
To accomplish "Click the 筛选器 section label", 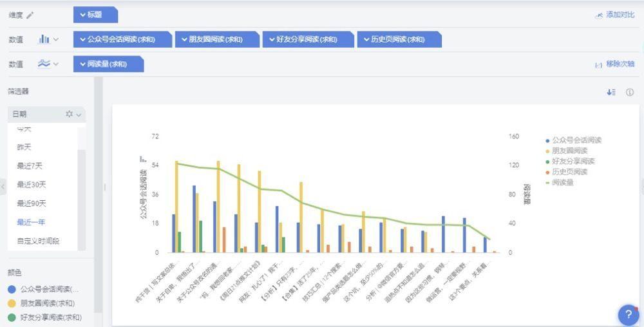I will [19, 91].
